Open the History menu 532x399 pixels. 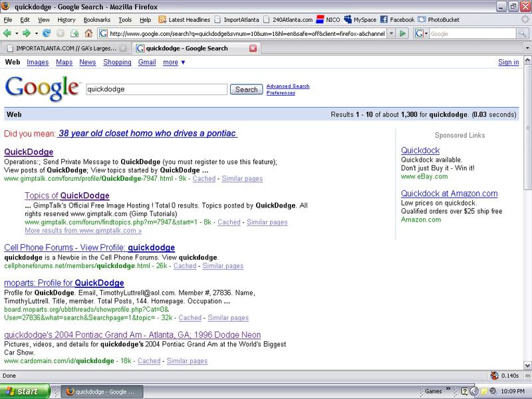(x=66, y=20)
